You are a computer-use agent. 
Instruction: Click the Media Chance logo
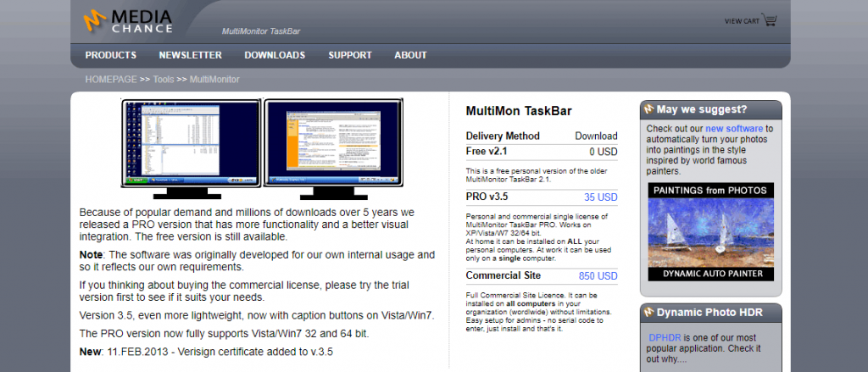coord(128,21)
